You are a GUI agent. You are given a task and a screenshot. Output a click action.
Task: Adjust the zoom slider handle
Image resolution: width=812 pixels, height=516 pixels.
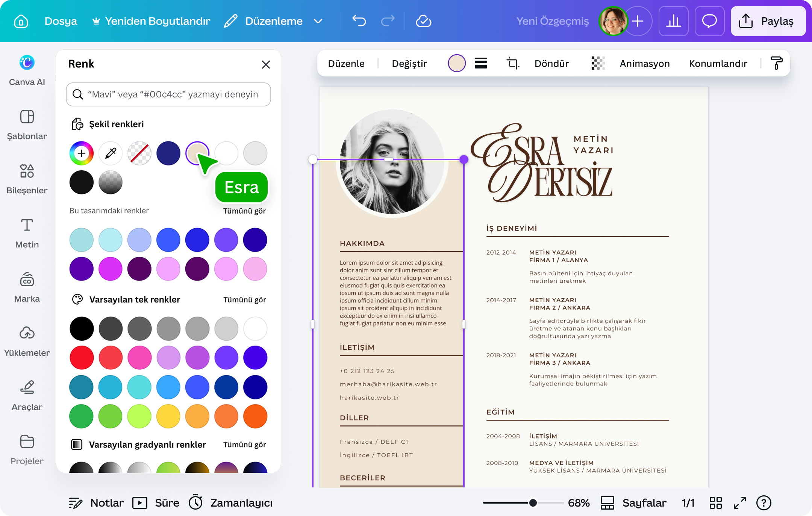(x=533, y=503)
